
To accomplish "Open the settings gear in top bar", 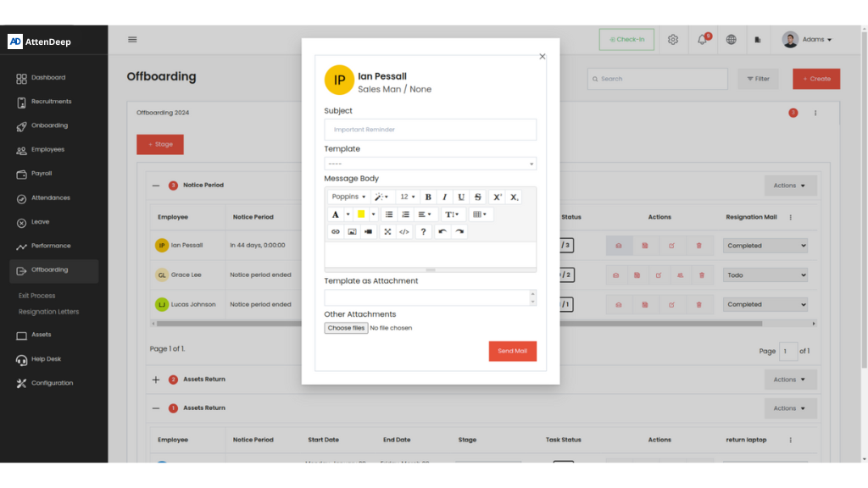I will point(673,40).
